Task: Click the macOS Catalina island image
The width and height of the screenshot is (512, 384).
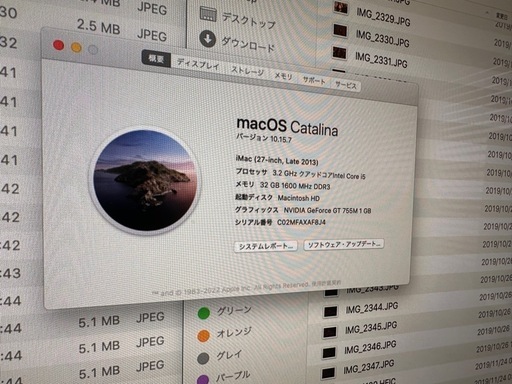Action: tap(144, 180)
